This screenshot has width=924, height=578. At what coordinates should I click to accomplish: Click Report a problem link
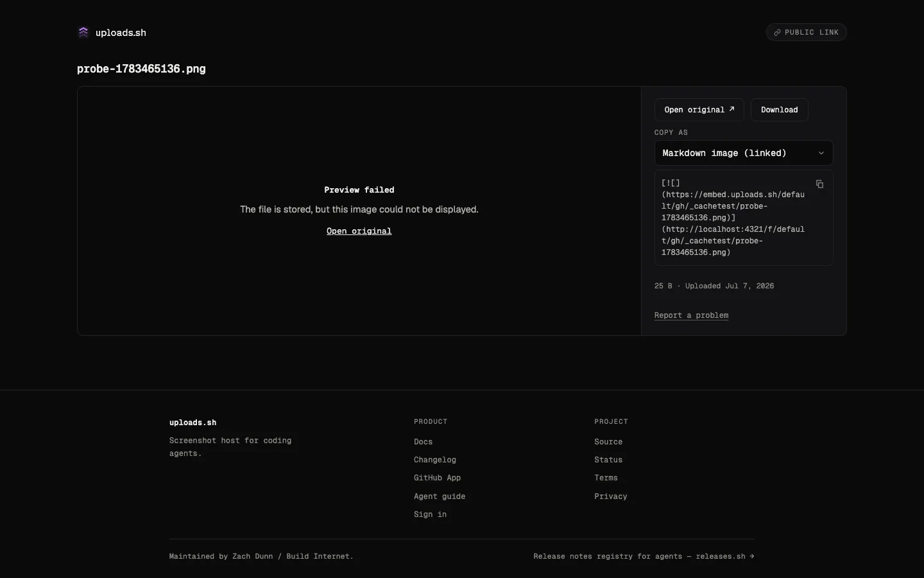click(691, 315)
